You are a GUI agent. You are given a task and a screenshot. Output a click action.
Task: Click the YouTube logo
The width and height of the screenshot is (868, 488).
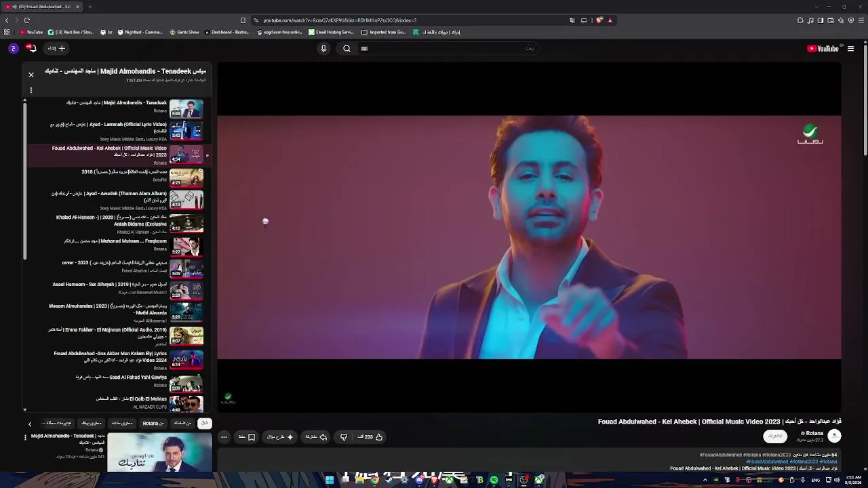click(823, 48)
